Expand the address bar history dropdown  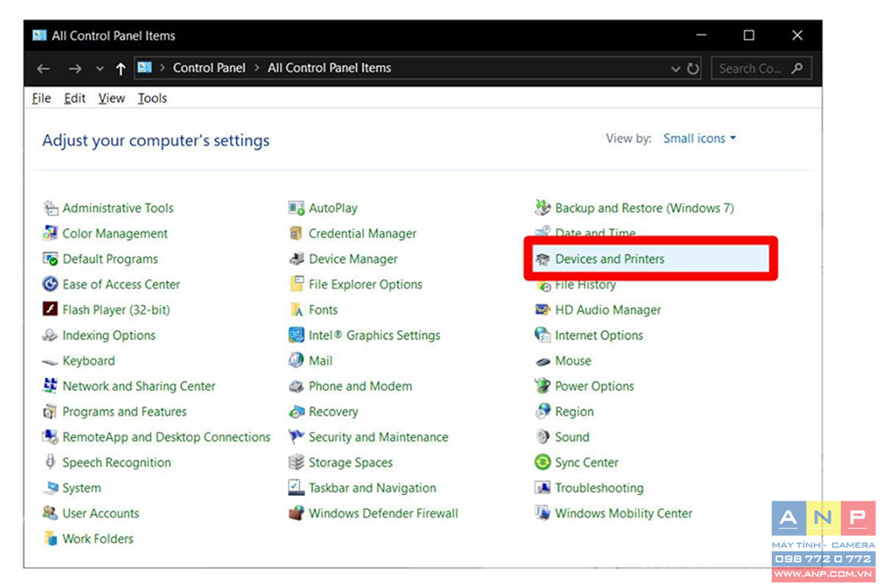click(675, 68)
